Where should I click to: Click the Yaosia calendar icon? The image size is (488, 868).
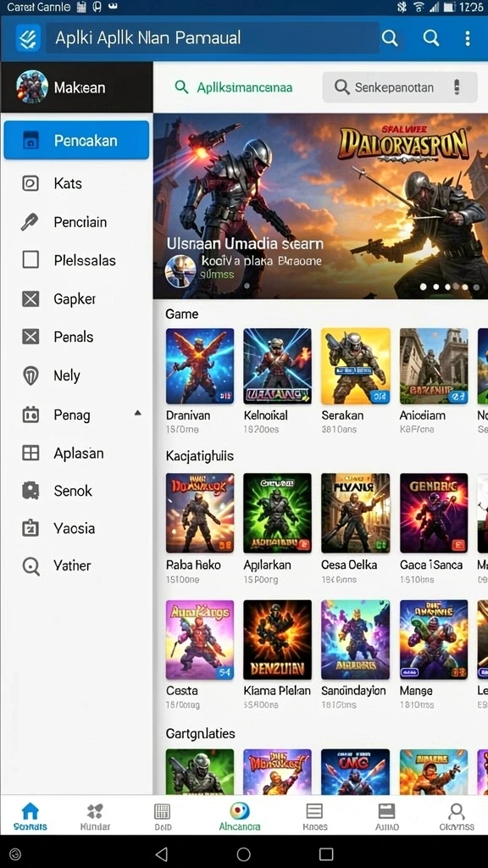[30, 528]
